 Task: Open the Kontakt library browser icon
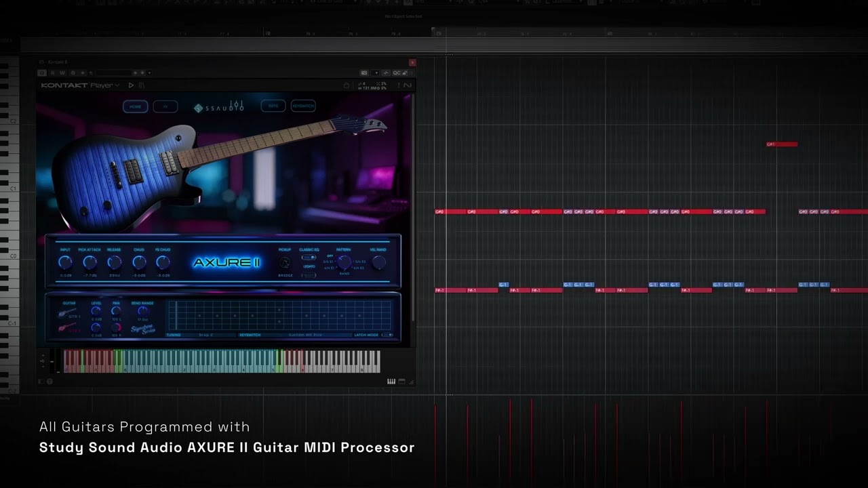pyautogui.click(x=141, y=85)
